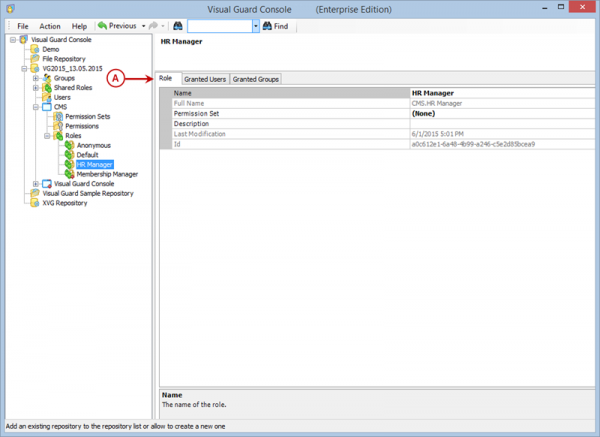Select the Users node in tree
This screenshot has width=600, height=437.
click(x=62, y=97)
